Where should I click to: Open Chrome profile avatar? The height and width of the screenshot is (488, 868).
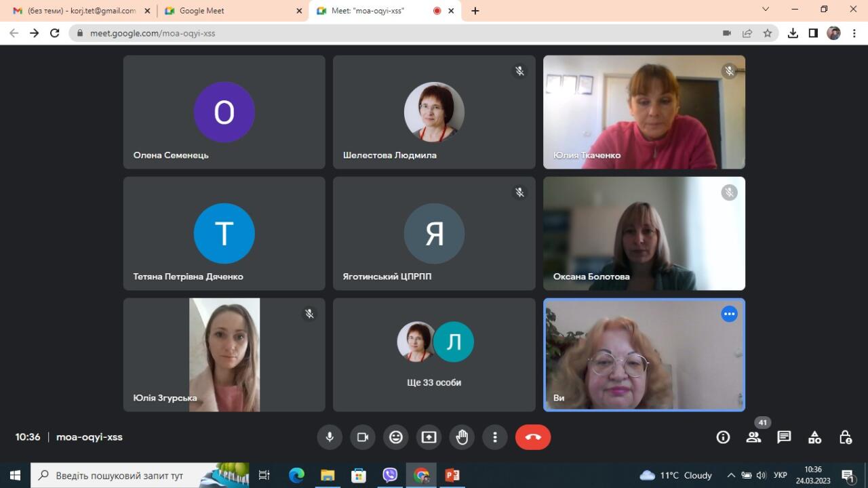point(834,33)
